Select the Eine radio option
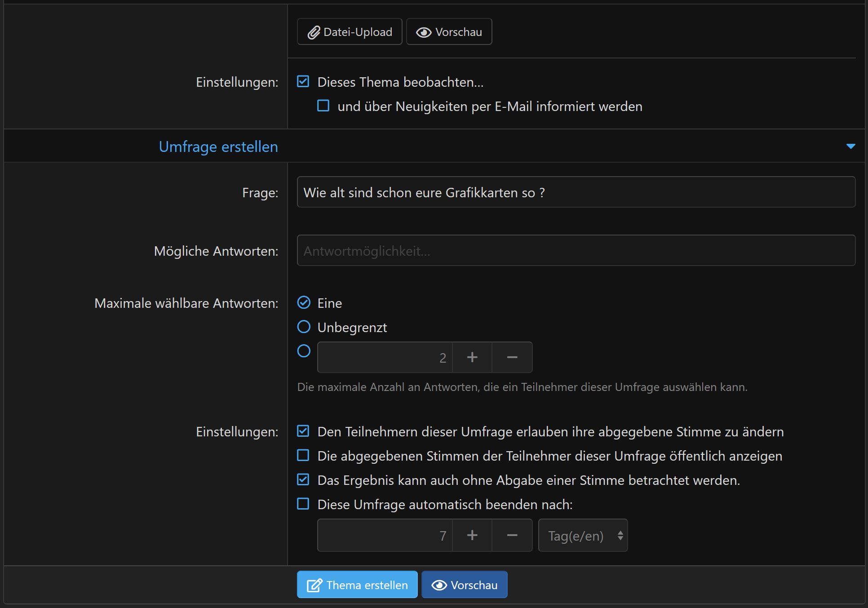 click(304, 303)
